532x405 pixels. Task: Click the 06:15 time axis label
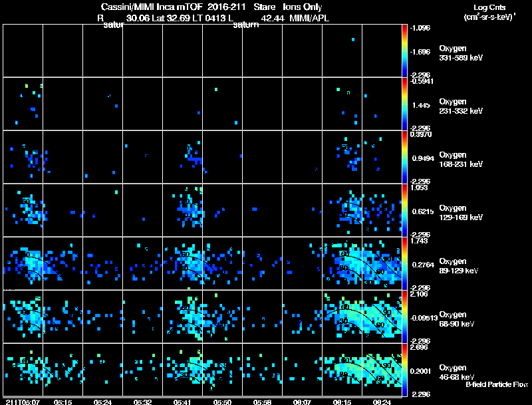coord(342,402)
